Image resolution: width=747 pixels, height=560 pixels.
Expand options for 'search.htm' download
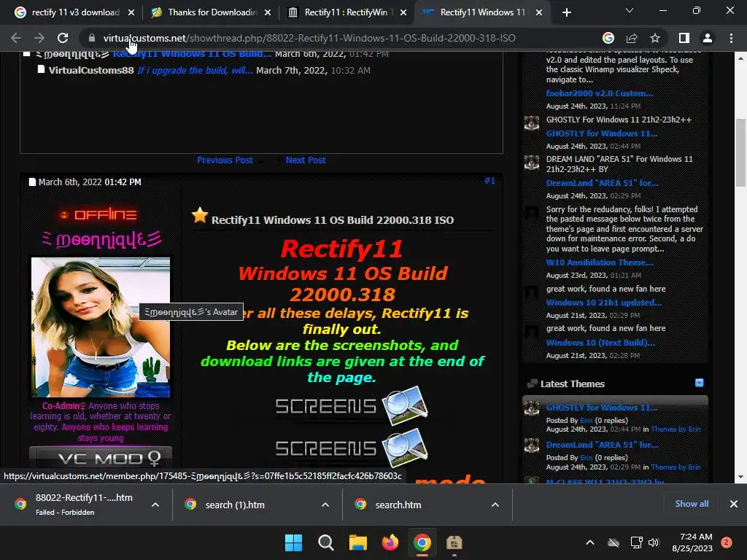495,505
